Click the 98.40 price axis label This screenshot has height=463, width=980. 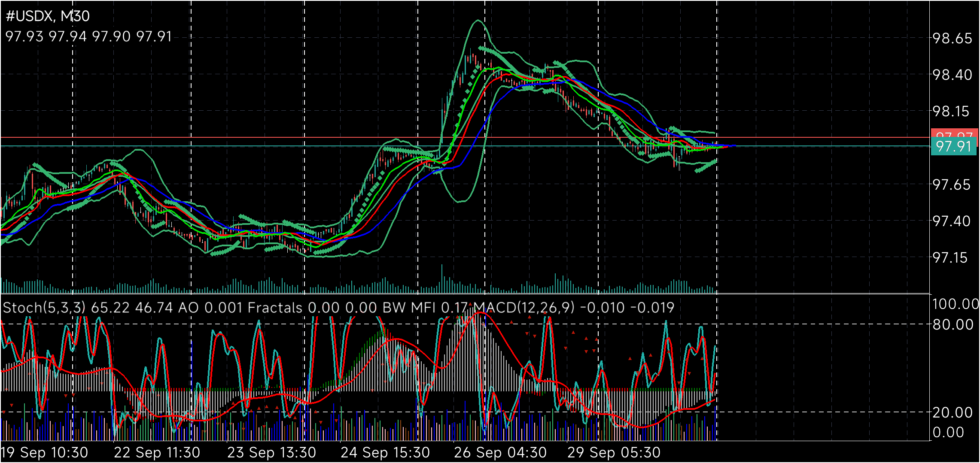click(952, 75)
